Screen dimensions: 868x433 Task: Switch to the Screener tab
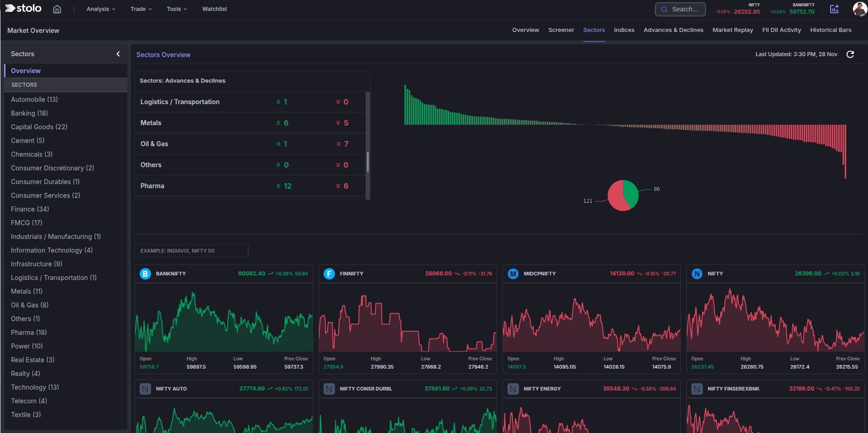pos(561,30)
